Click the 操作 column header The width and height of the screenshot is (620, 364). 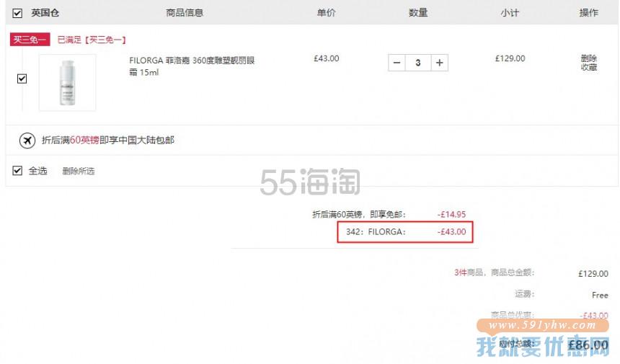588,13
